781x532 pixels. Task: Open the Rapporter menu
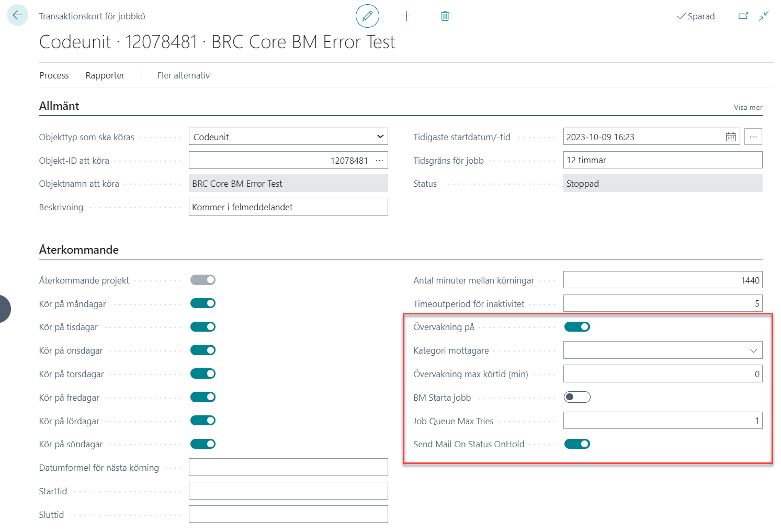point(105,75)
